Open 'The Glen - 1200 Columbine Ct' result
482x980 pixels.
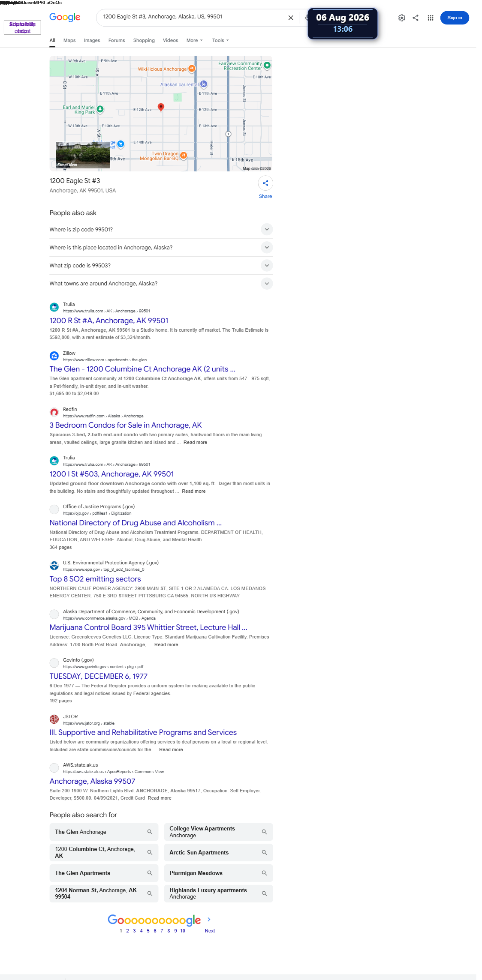pyautogui.click(x=142, y=369)
